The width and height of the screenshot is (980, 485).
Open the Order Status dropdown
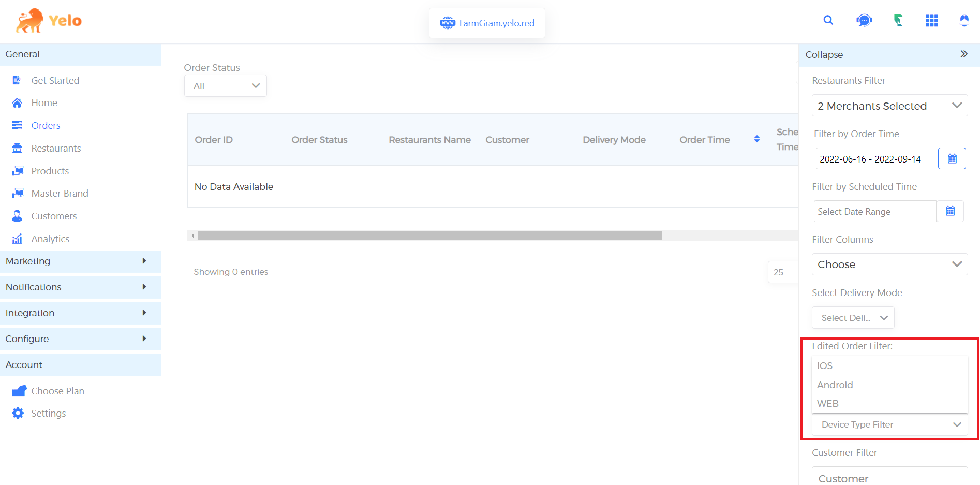tap(225, 85)
